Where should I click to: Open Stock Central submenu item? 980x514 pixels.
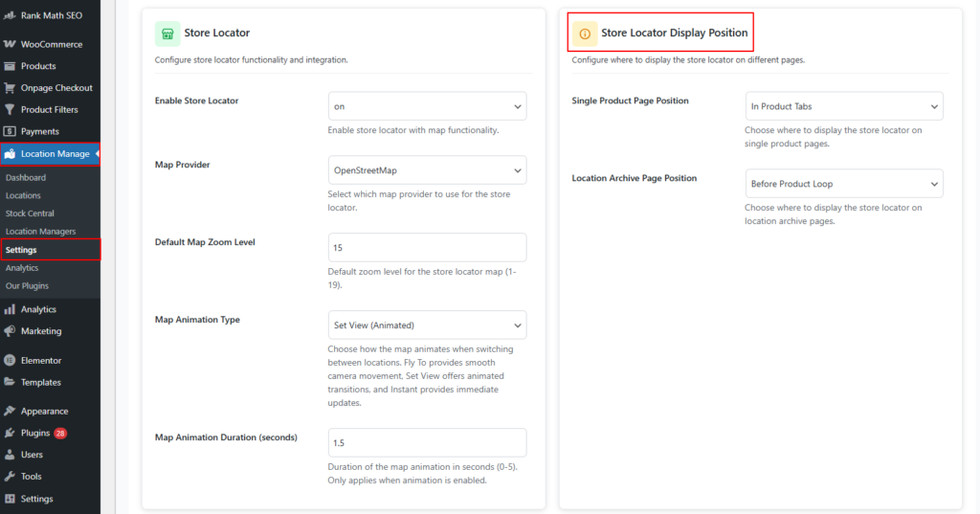click(x=30, y=213)
